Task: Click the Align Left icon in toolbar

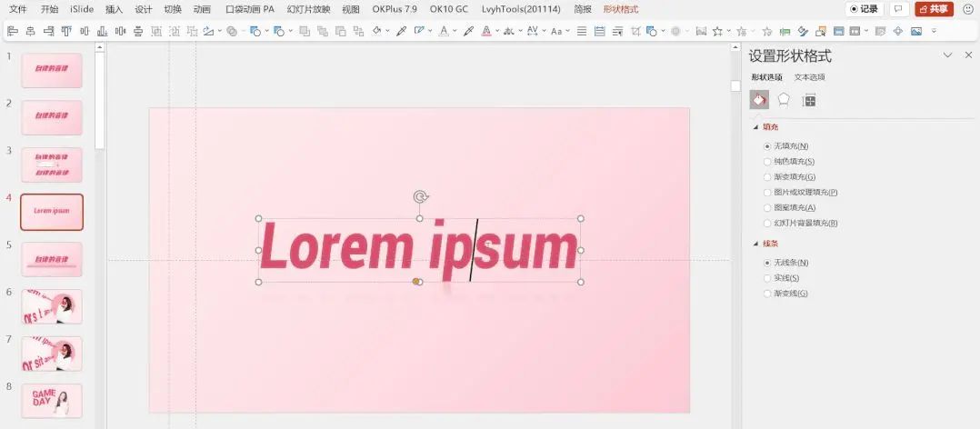Action: (x=13, y=31)
